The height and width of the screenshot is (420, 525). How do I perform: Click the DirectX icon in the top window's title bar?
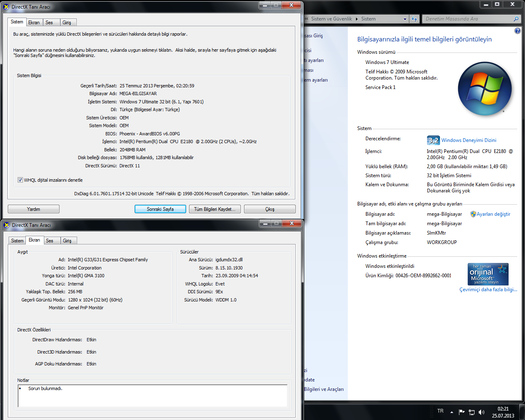[6, 7]
